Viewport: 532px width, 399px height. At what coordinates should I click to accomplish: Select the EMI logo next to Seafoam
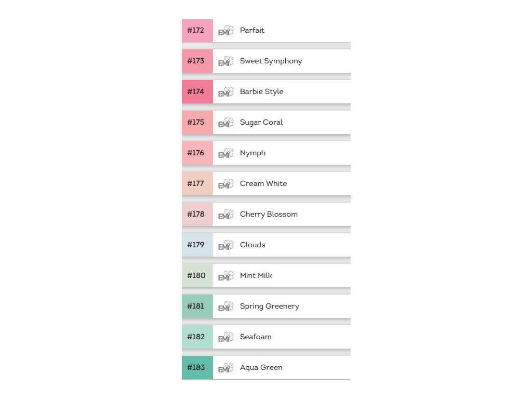tap(226, 337)
